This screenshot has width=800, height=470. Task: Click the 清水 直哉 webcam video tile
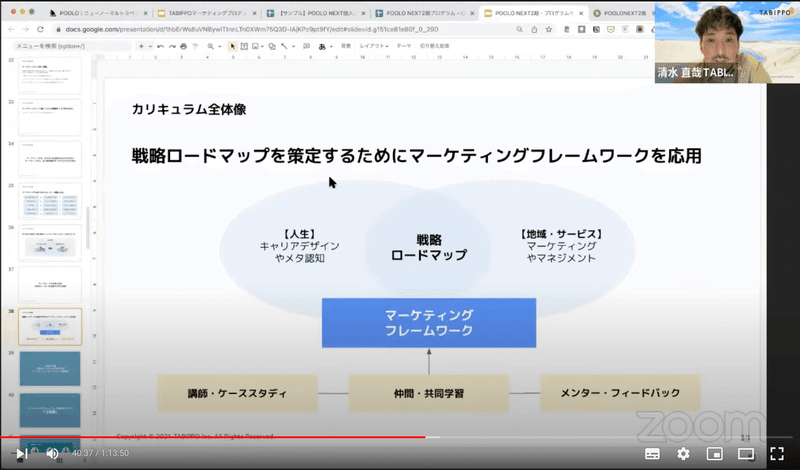pyautogui.click(x=727, y=42)
